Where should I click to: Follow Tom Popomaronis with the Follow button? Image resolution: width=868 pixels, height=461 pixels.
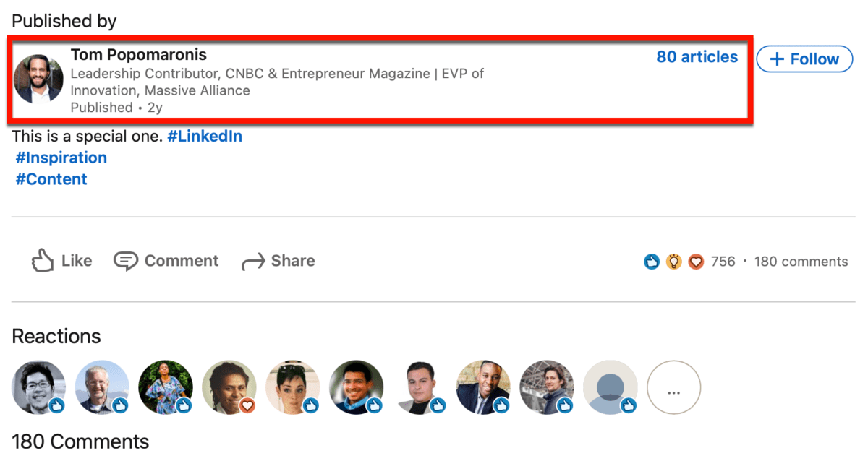[804, 59]
